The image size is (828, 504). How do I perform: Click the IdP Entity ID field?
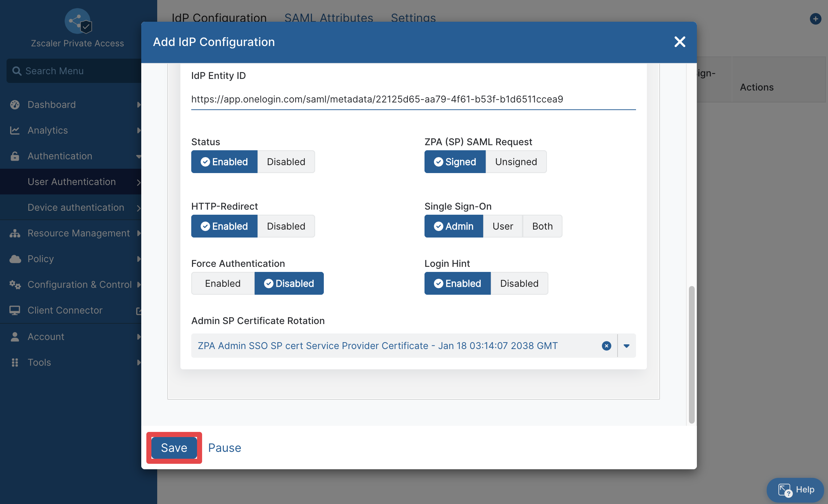[x=413, y=99]
